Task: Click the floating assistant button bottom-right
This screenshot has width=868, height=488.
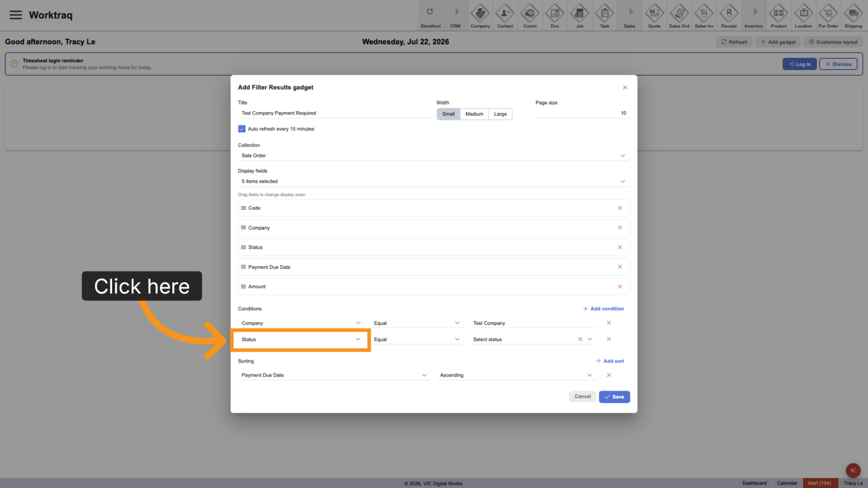Action: [x=853, y=470]
